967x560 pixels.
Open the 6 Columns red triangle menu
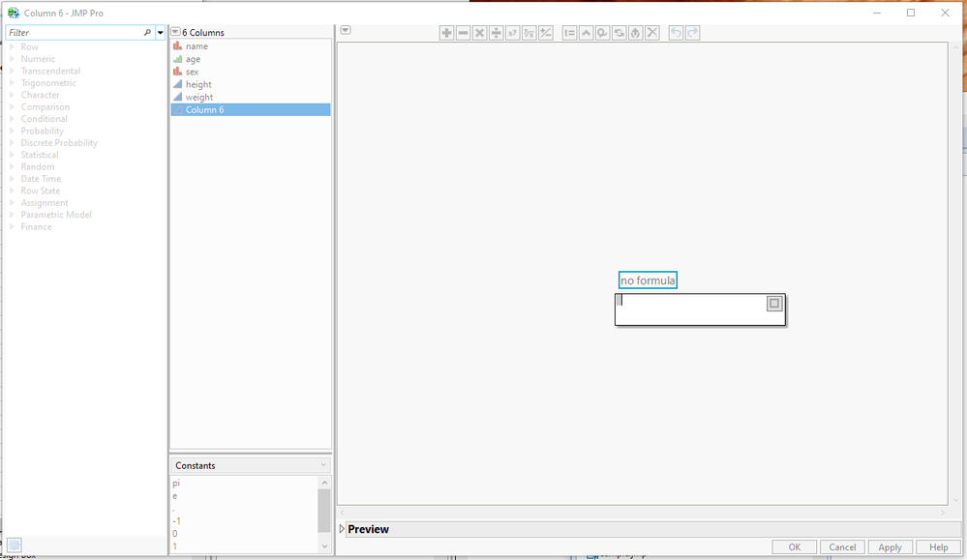pos(176,31)
